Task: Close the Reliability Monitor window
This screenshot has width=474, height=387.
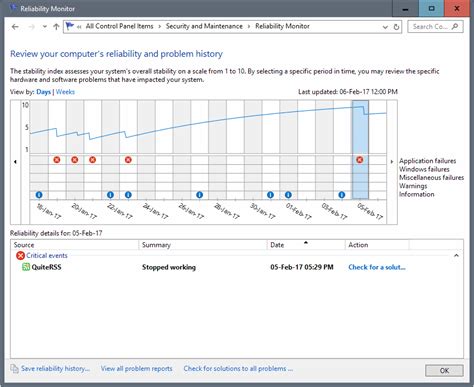Action: (x=457, y=8)
